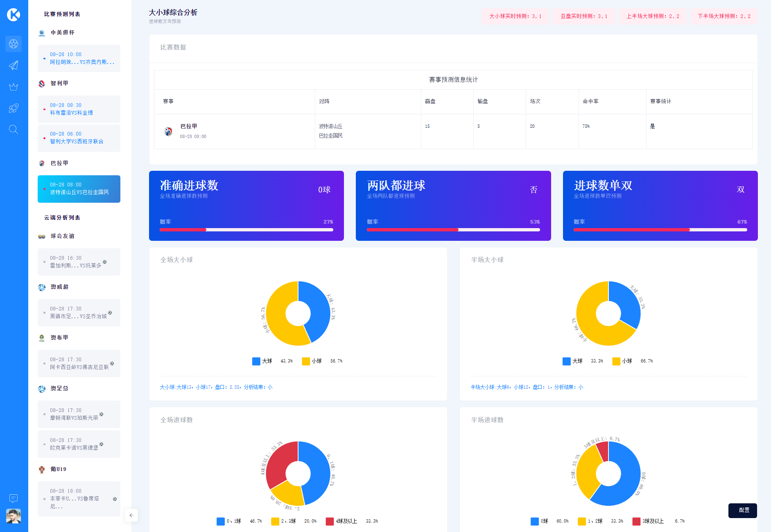Open match 阿拉胡埃...VS齐奥内斯 at 10:00
This screenshot has width=771, height=532.
[x=79, y=58]
